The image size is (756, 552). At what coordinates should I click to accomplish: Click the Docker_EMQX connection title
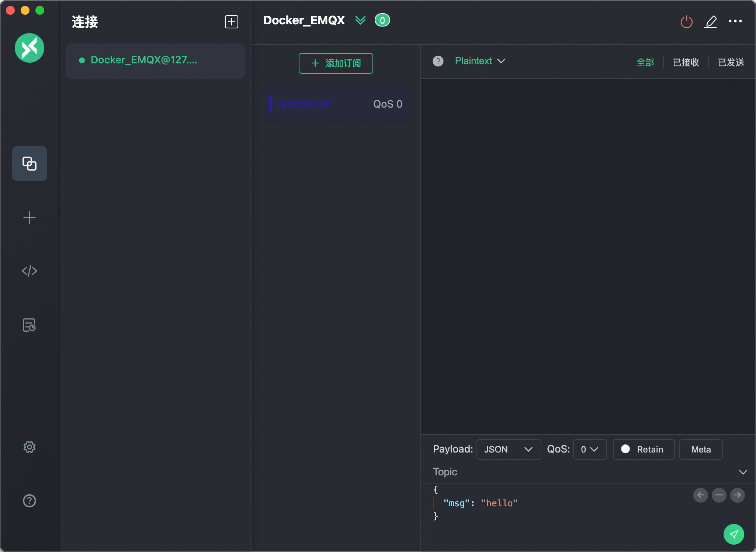(304, 20)
